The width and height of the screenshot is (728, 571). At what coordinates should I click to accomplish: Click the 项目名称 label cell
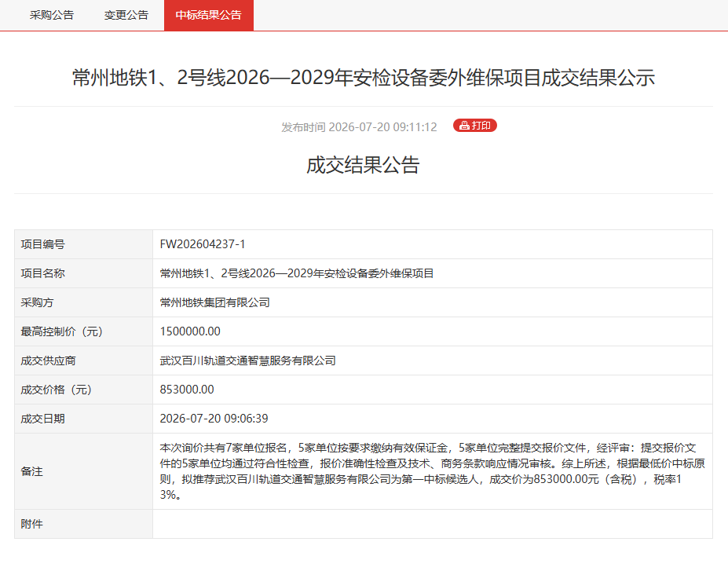click(x=83, y=273)
